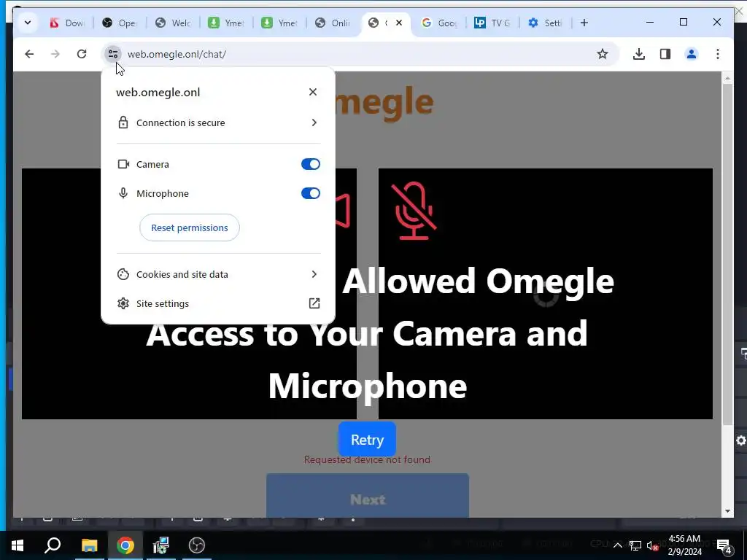Viewport: 747px width, 560px height.
Task: Expand the tab search dropdown arrow
Action: (28, 23)
